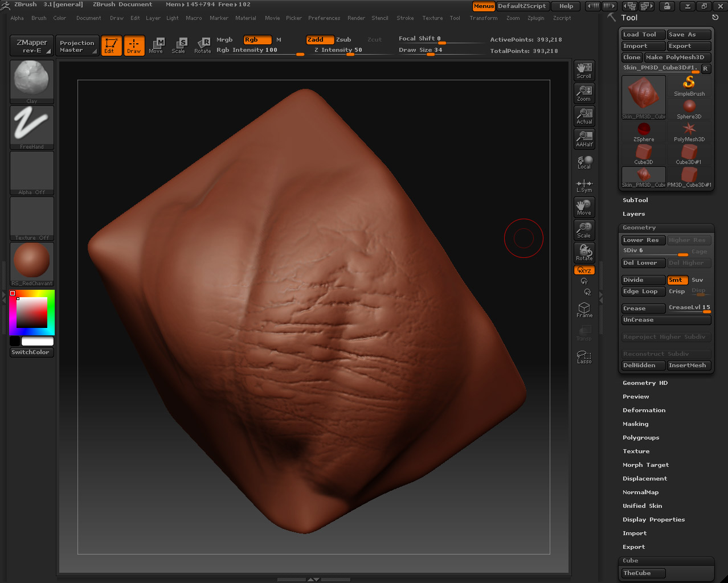Viewport: 728px width, 583px height.
Task: Click the Divide button in Geometry
Action: coord(643,280)
